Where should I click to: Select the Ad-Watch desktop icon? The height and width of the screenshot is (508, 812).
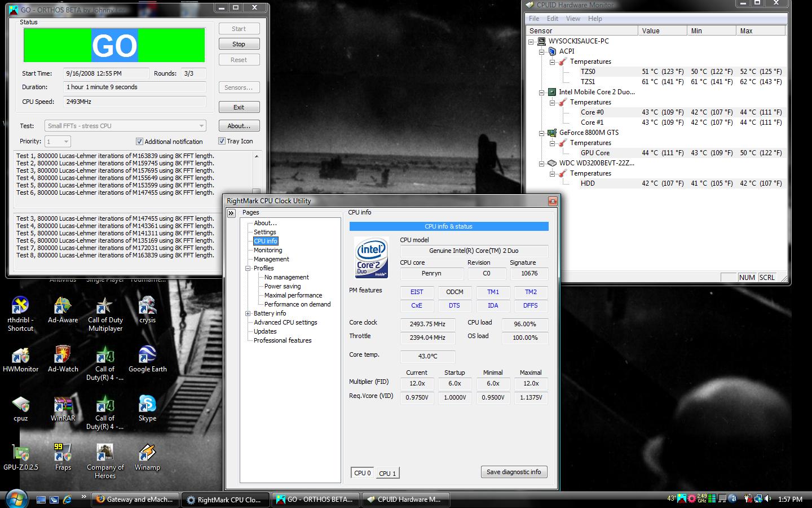[63, 359]
